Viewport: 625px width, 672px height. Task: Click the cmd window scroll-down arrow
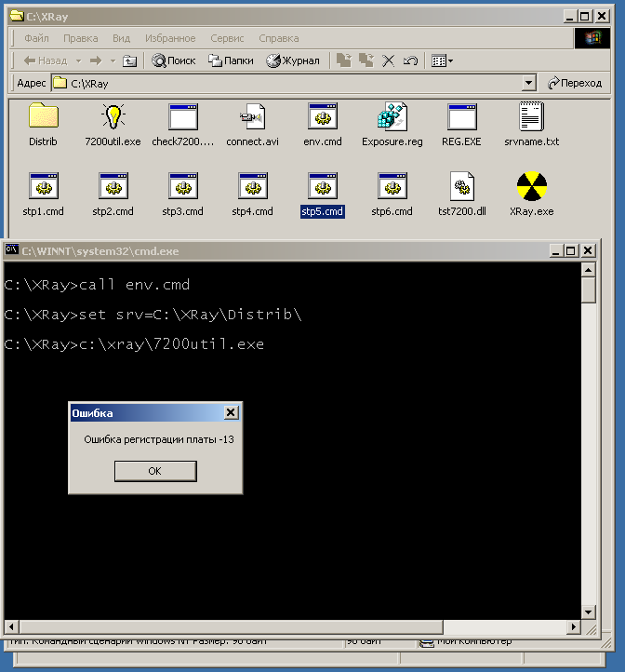(588, 612)
